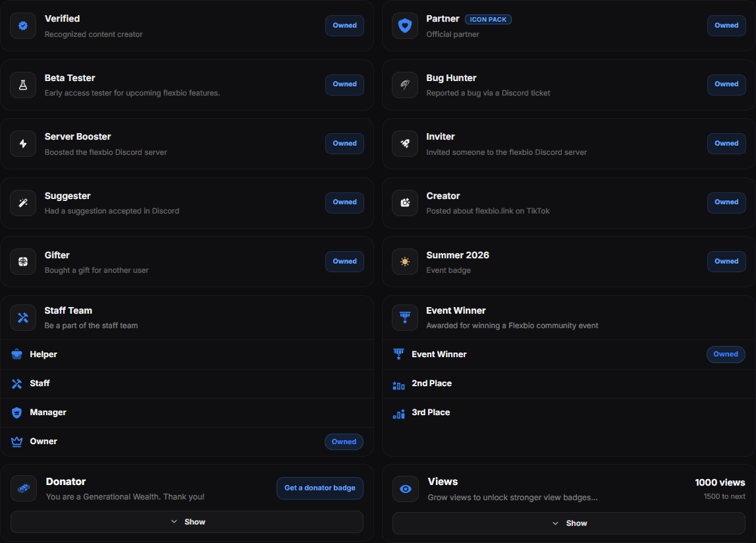Screen dimensions: 756x543
Task: Click the Donator title
Action: click(x=66, y=481)
